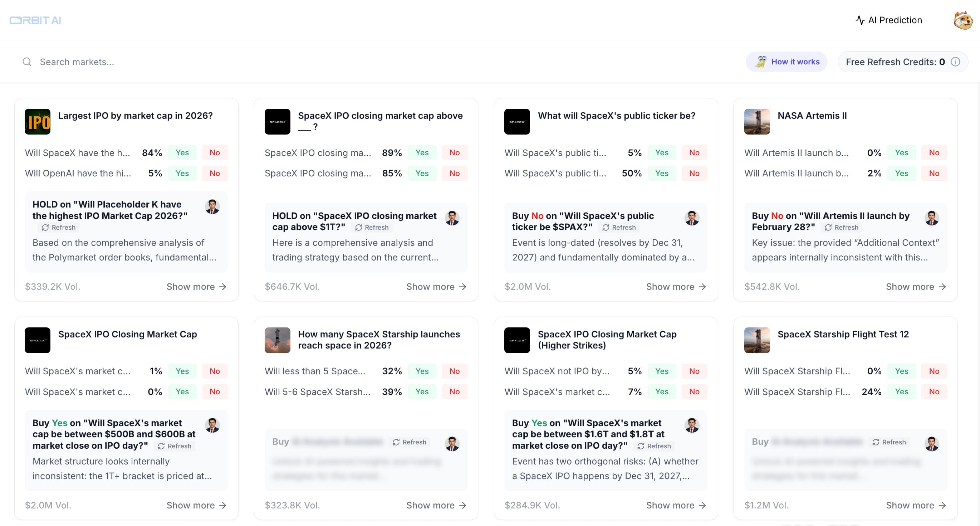Select Yes for the 84% SpaceX highest IPO market
This screenshot has width=980, height=526.
(182, 153)
